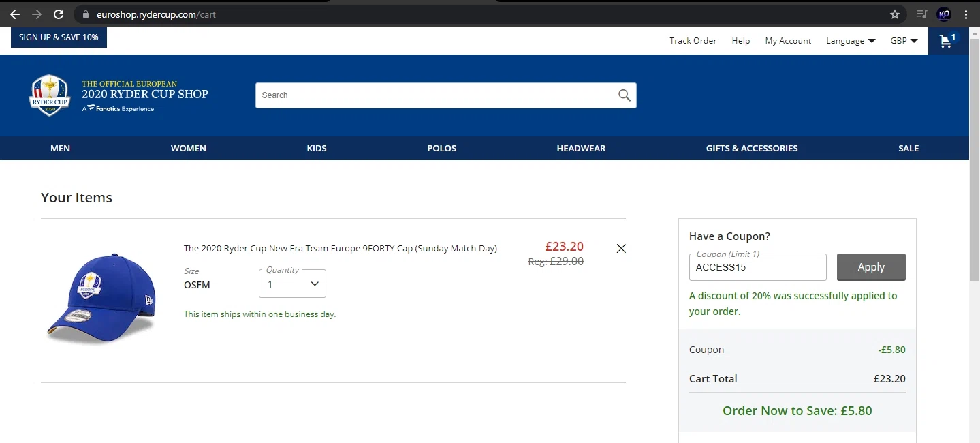
Task: Open the Help link
Action: coord(741,41)
